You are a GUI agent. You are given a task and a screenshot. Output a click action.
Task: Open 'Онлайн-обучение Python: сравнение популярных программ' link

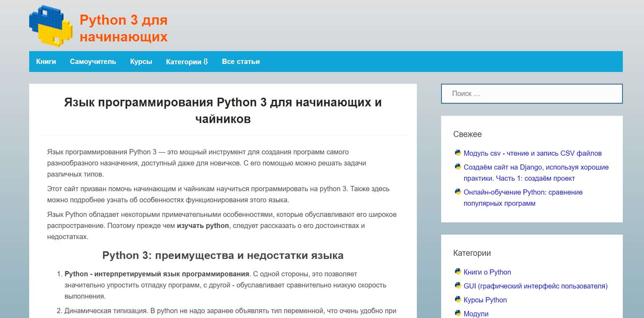[x=523, y=198]
